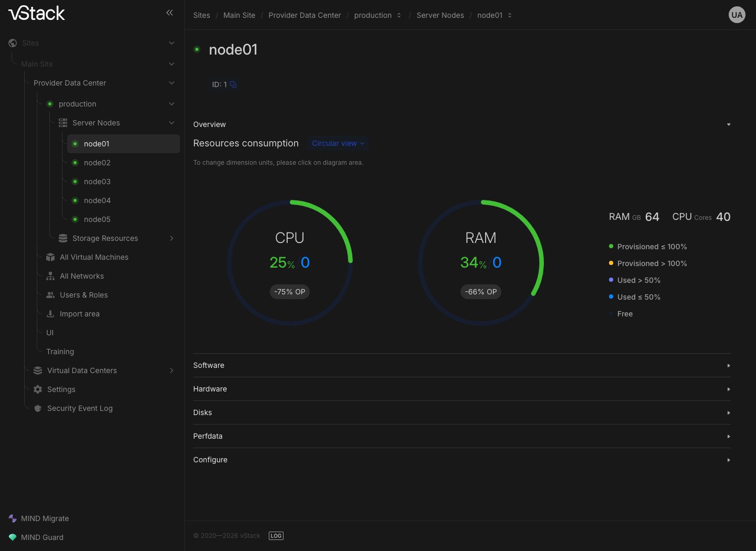Click the vStack logo

[x=37, y=13]
